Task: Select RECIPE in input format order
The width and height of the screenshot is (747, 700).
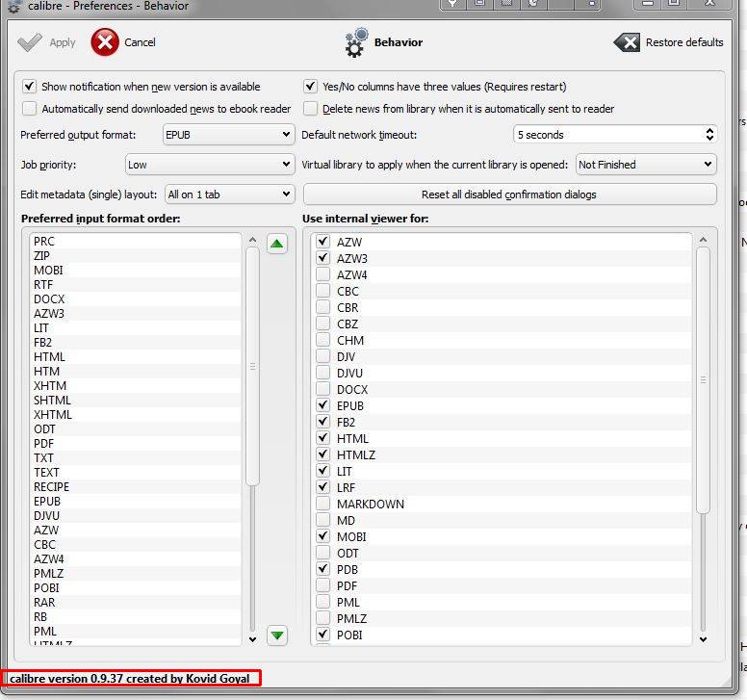Action: coord(136,486)
